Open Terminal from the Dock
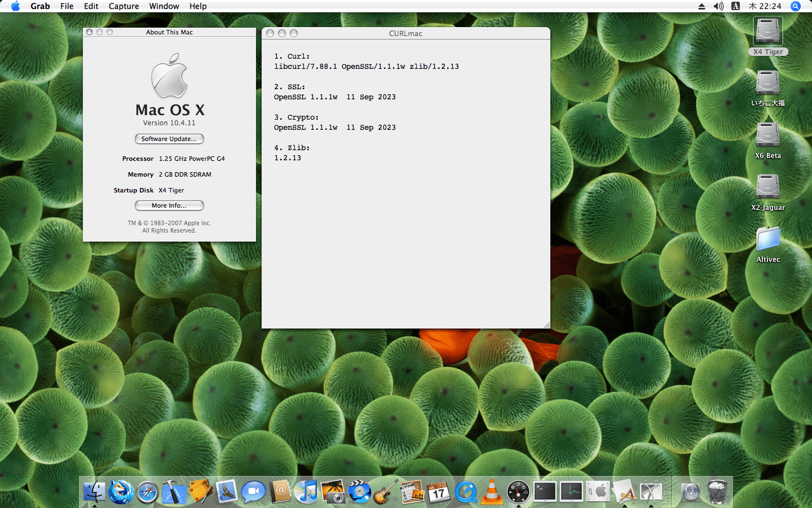The width and height of the screenshot is (812, 508). pyautogui.click(x=545, y=492)
